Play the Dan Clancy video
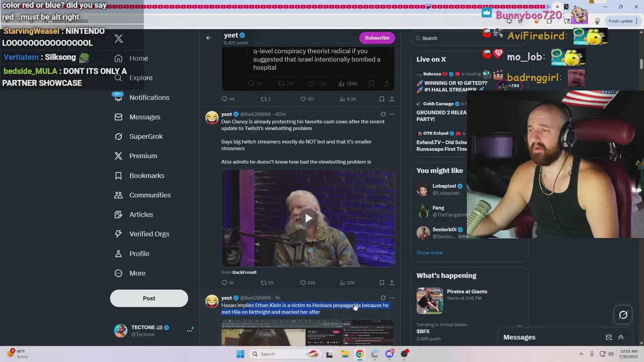The width and height of the screenshot is (644, 362). coord(308,218)
